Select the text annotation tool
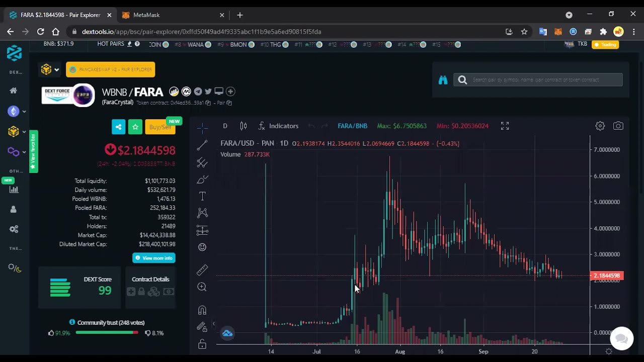Image resolution: width=644 pixels, height=362 pixels. tap(202, 196)
